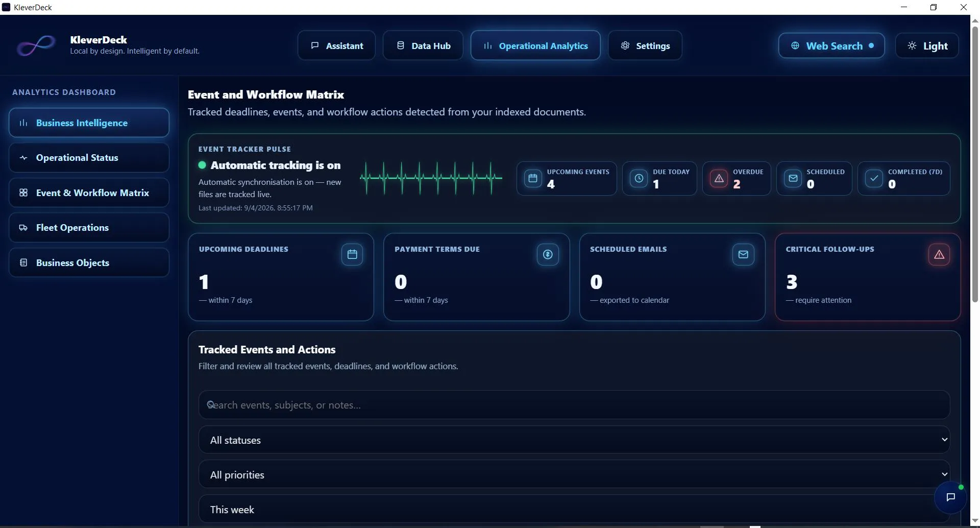Restore down the KleverDeck window
This screenshot has height=528, width=980.
coord(934,7)
